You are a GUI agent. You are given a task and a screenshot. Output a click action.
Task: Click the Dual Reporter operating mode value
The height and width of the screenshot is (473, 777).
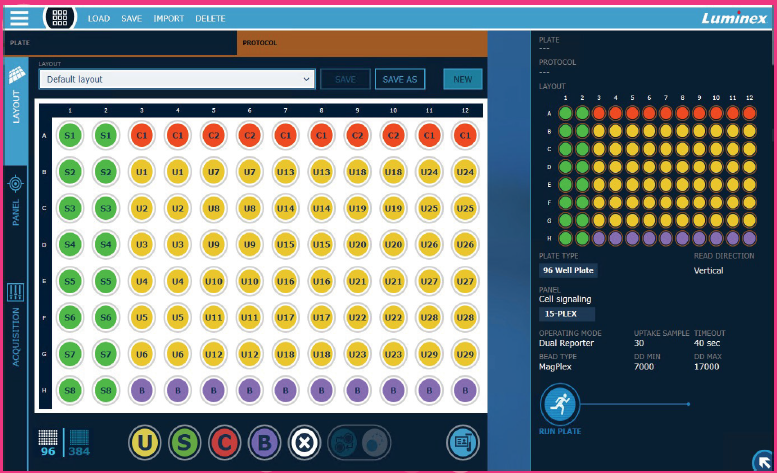click(x=566, y=343)
